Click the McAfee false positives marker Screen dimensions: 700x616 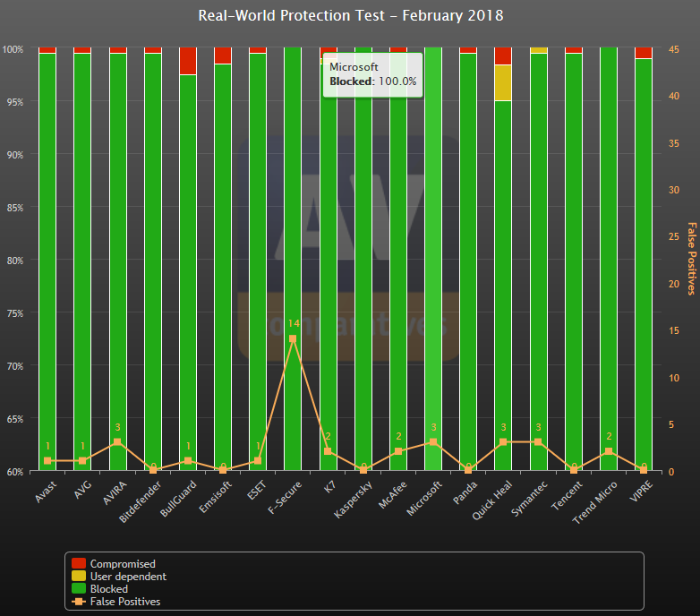pos(398,451)
